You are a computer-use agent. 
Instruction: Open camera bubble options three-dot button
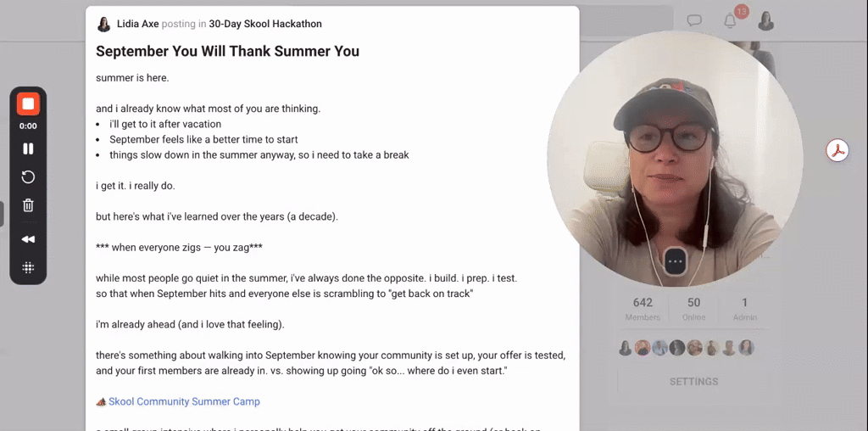pyautogui.click(x=675, y=260)
